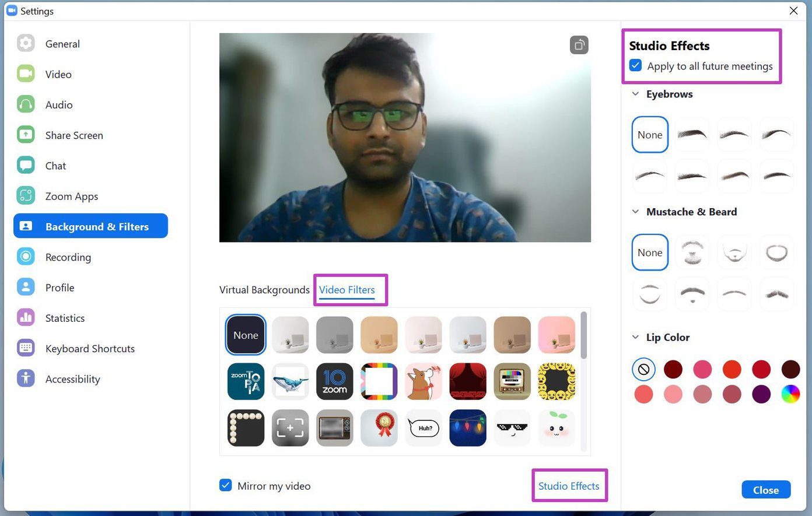
Task: Apply the old television frame filter
Action: [x=334, y=427]
